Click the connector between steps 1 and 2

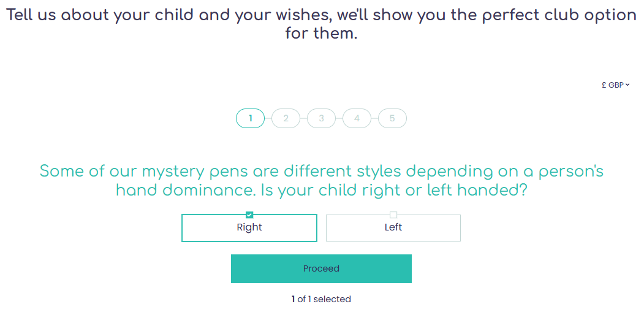[x=268, y=118]
